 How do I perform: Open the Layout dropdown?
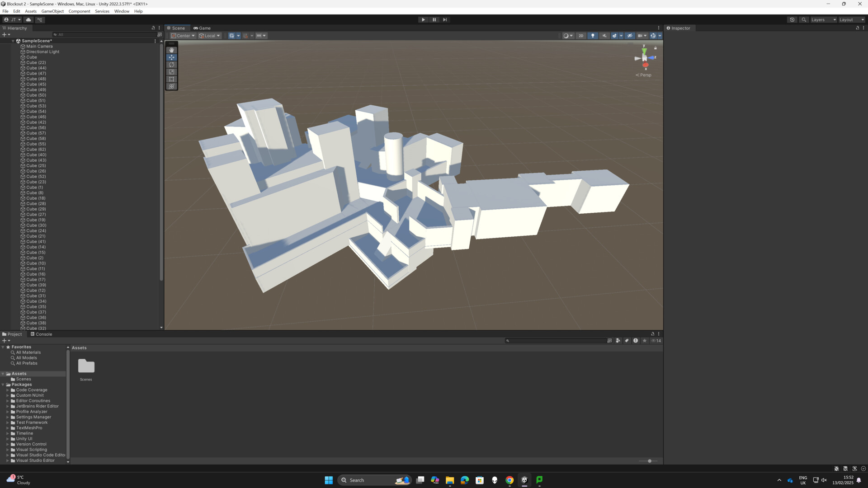click(849, 20)
